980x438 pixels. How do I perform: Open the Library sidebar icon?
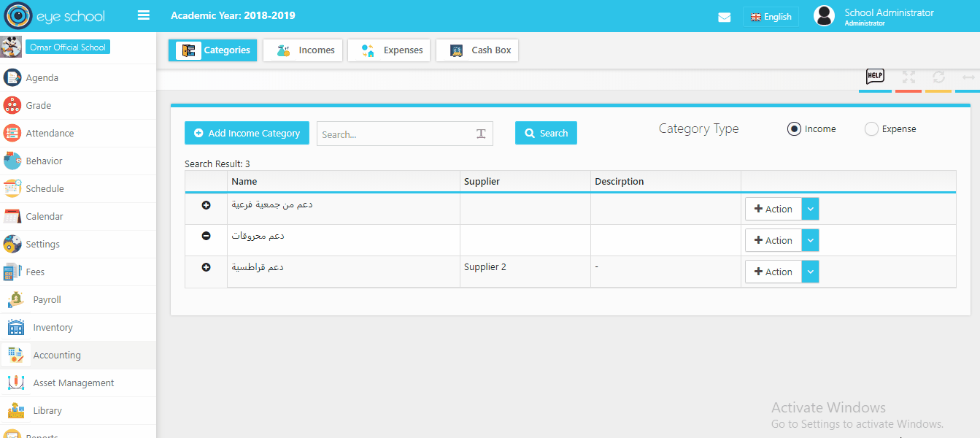[x=16, y=410]
